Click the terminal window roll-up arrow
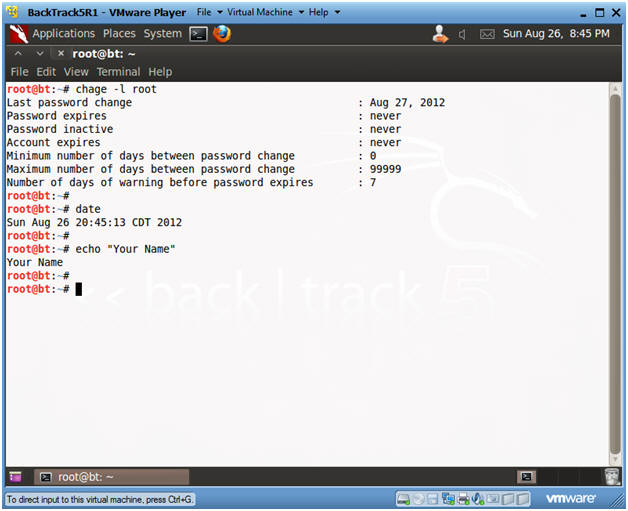This screenshot has width=628, height=511. pos(18,53)
